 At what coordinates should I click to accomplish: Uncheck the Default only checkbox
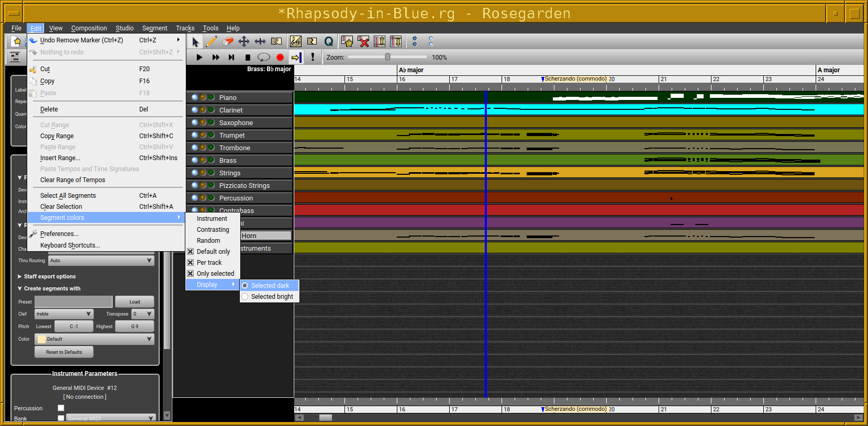[191, 252]
